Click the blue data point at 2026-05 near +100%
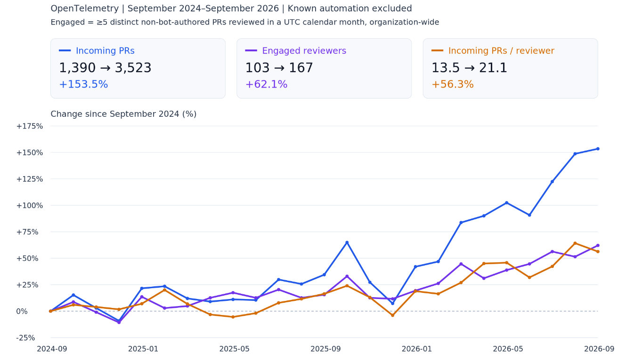This screenshot has width=642, height=364. 507,202
